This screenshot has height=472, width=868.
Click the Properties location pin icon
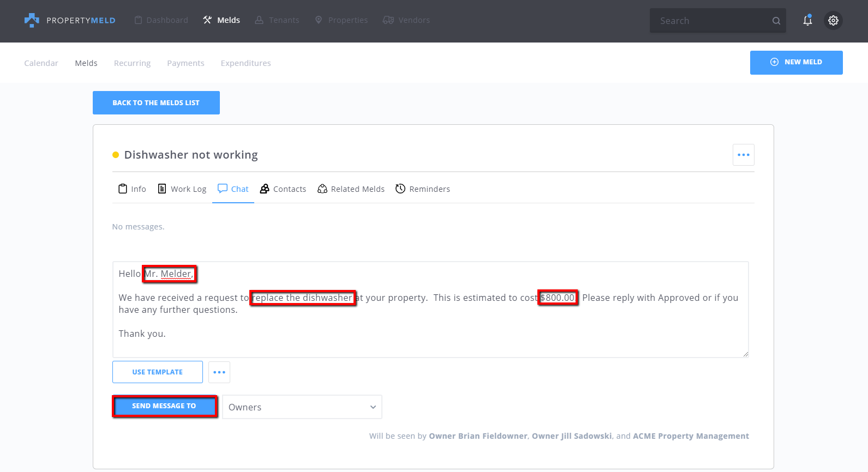click(x=319, y=20)
